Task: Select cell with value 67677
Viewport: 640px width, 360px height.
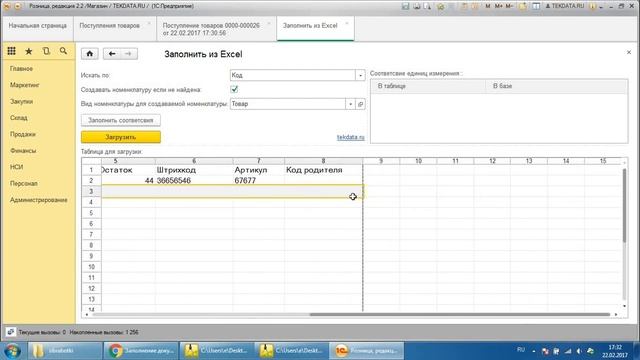Action: pos(258,180)
